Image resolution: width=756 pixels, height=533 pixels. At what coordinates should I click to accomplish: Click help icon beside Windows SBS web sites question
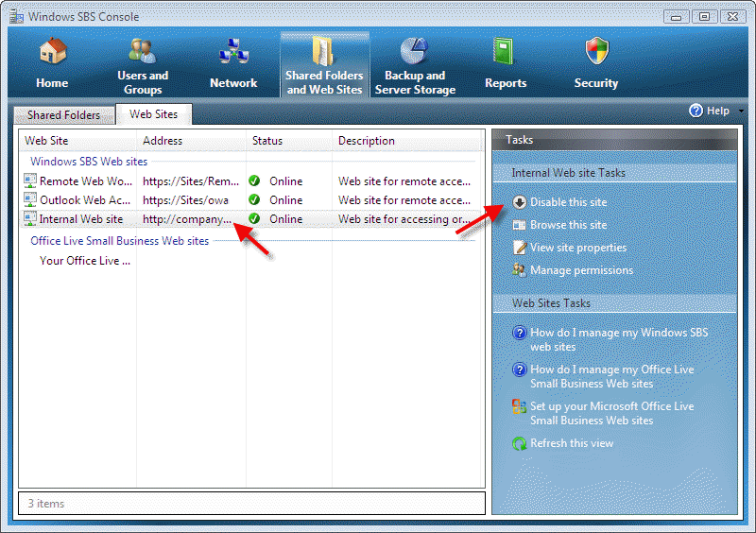click(519, 333)
